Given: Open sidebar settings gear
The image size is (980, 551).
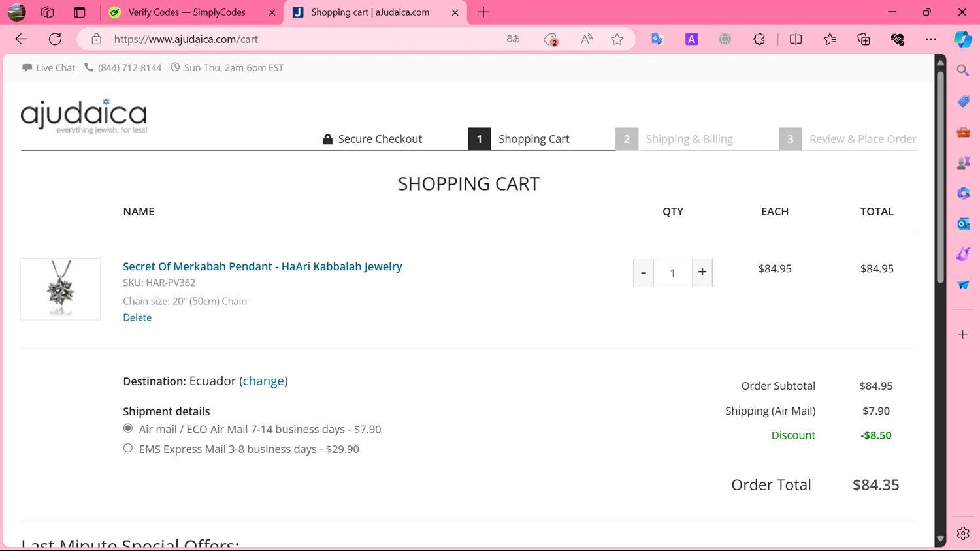Looking at the screenshot, I should 963,533.
